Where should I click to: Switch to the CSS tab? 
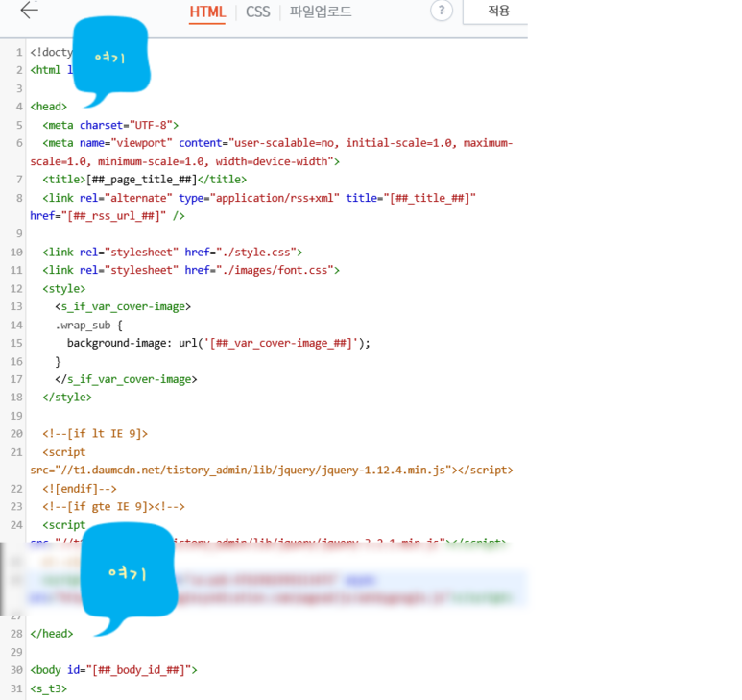[x=257, y=12]
